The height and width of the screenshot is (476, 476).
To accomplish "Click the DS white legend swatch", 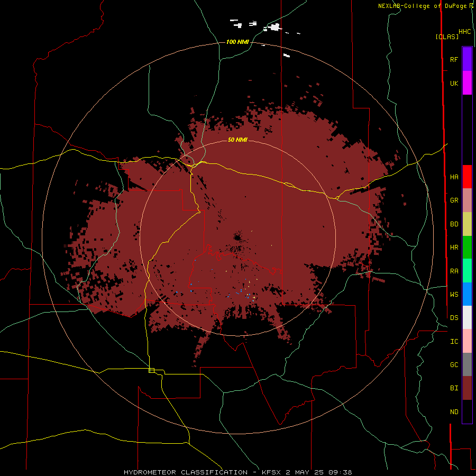I will pyautogui.click(x=467, y=317).
